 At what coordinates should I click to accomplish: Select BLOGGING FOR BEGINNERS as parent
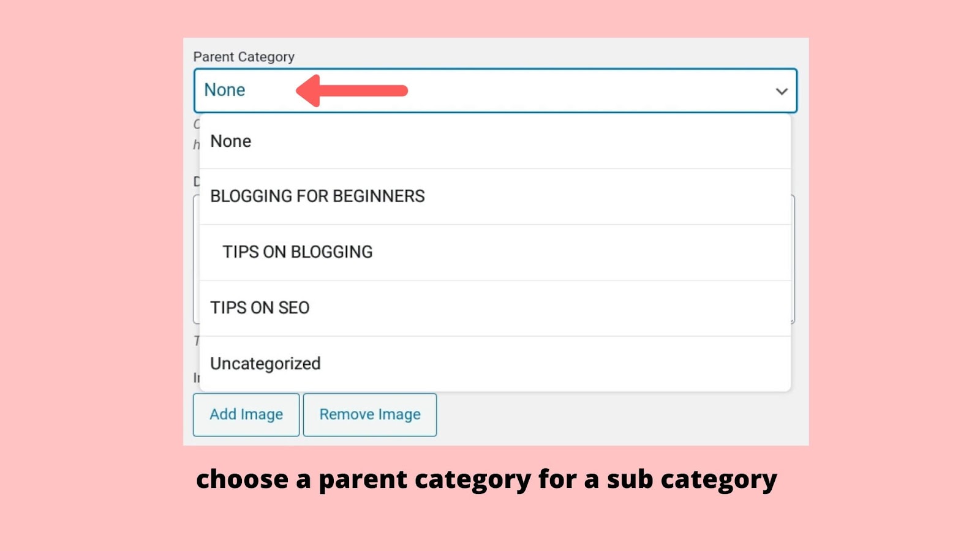[x=317, y=197]
